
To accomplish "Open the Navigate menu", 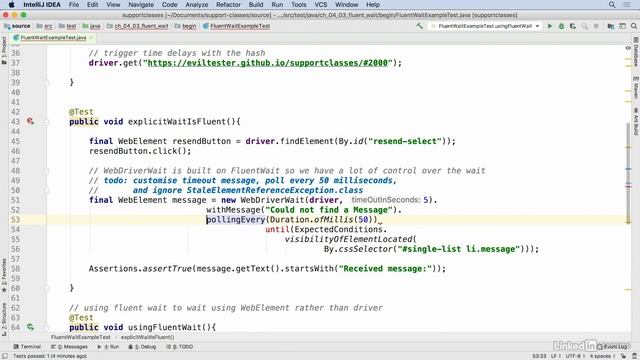I will (141, 4).
